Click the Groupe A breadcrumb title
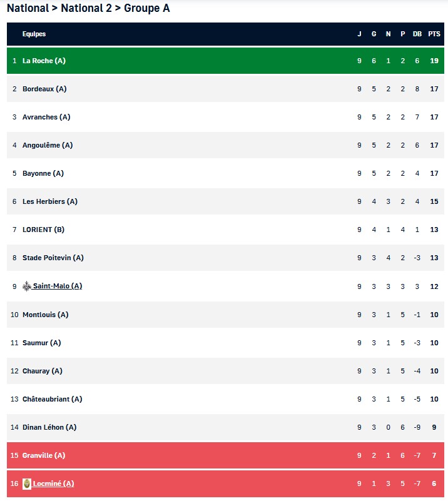Viewport: 448px width, 501px height. click(146, 8)
